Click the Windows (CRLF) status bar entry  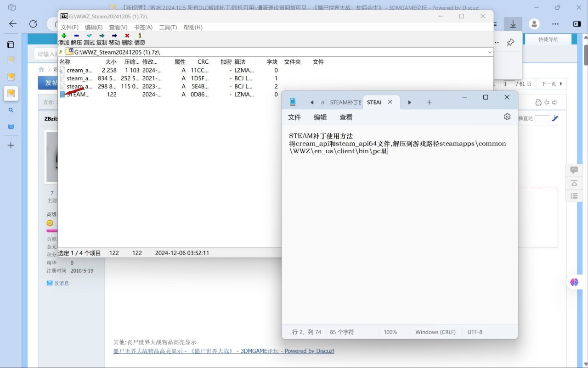click(x=435, y=332)
